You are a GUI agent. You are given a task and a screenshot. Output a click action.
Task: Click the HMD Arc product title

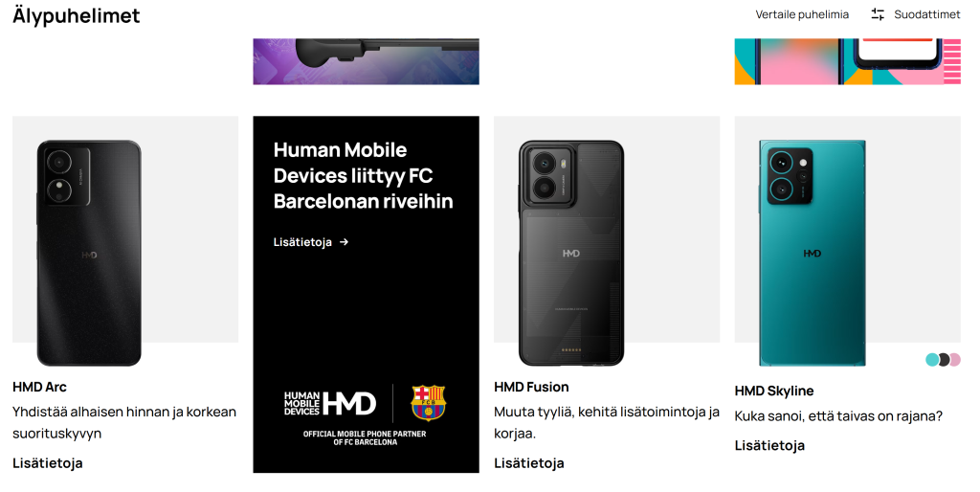pos(39,387)
